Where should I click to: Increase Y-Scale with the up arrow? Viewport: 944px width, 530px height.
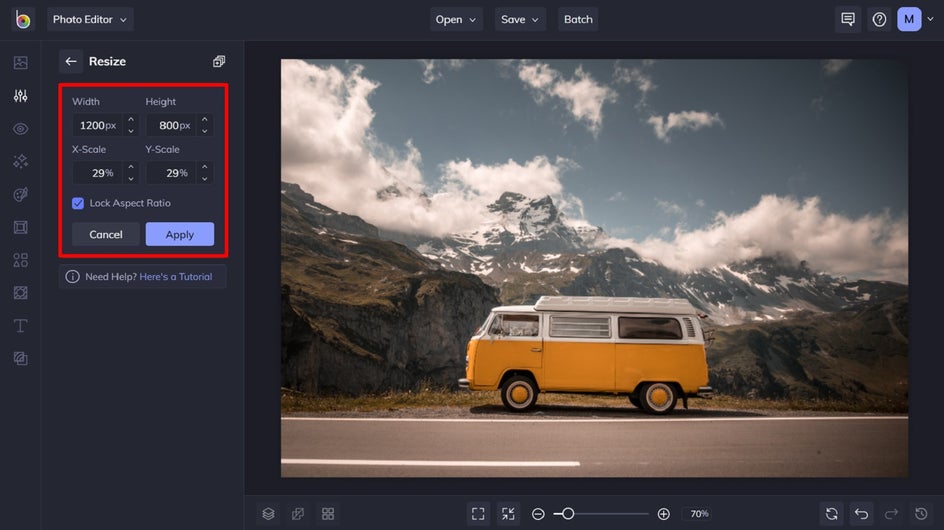(x=205, y=167)
